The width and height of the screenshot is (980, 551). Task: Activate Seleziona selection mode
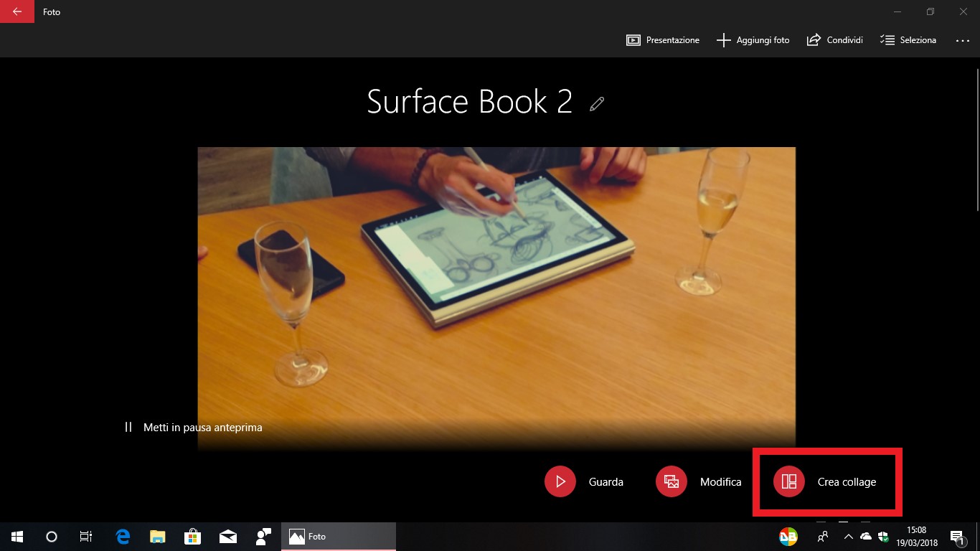coord(908,40)
